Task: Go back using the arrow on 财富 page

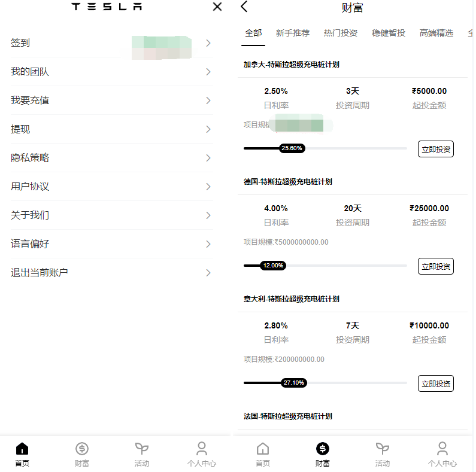Action: click(x=244, y=7)
